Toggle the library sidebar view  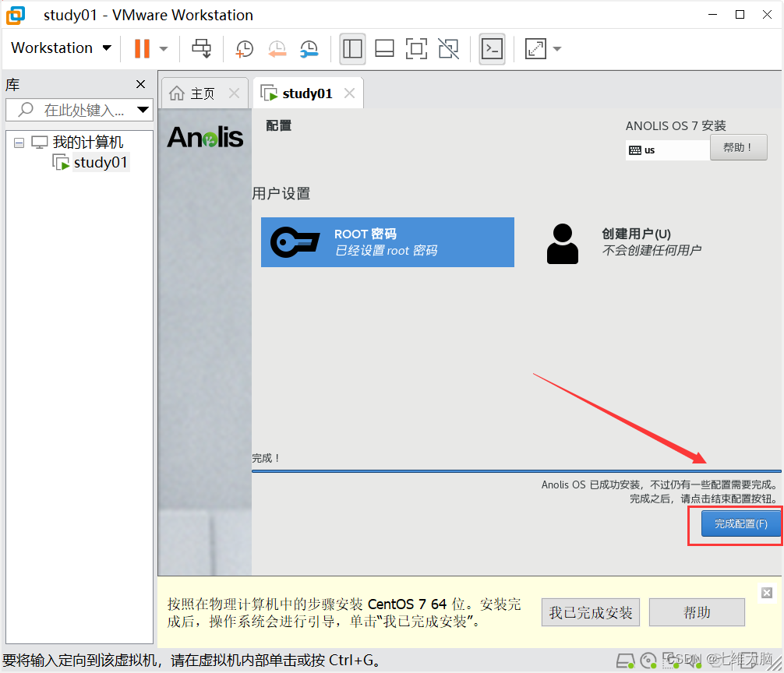click(x=352, y=49)
